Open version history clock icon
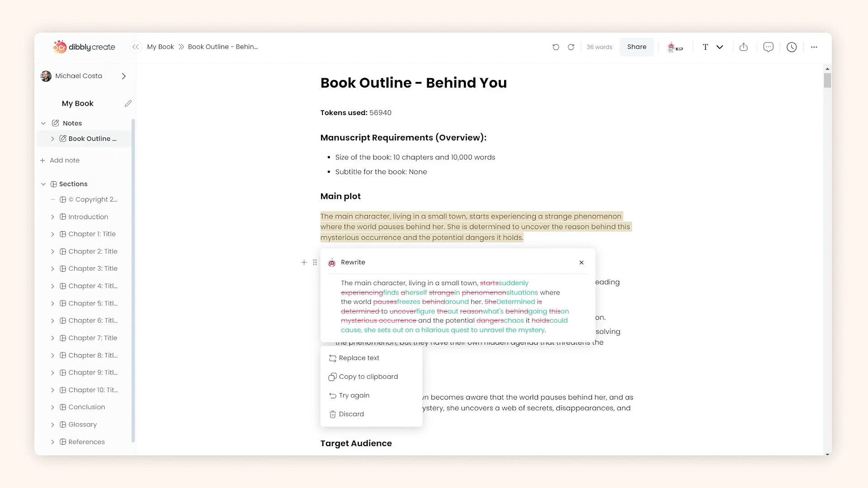The image size is (868, 488). click(x=792, y=47)
